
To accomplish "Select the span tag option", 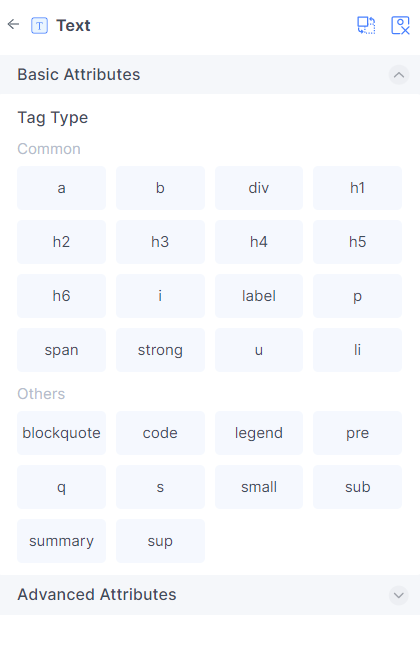I will pyautogui.click(x=62, y=350).
